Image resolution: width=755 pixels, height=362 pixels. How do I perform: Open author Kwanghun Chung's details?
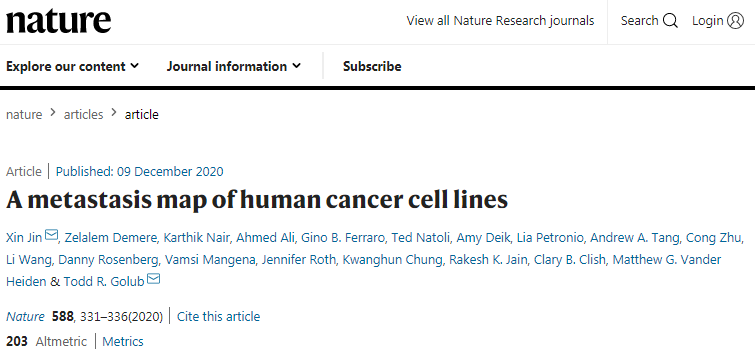tap(392, 260)
